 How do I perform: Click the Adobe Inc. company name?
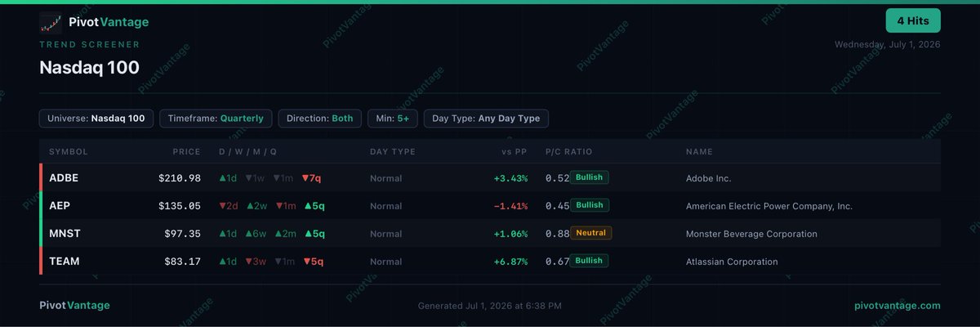[709, 178]
